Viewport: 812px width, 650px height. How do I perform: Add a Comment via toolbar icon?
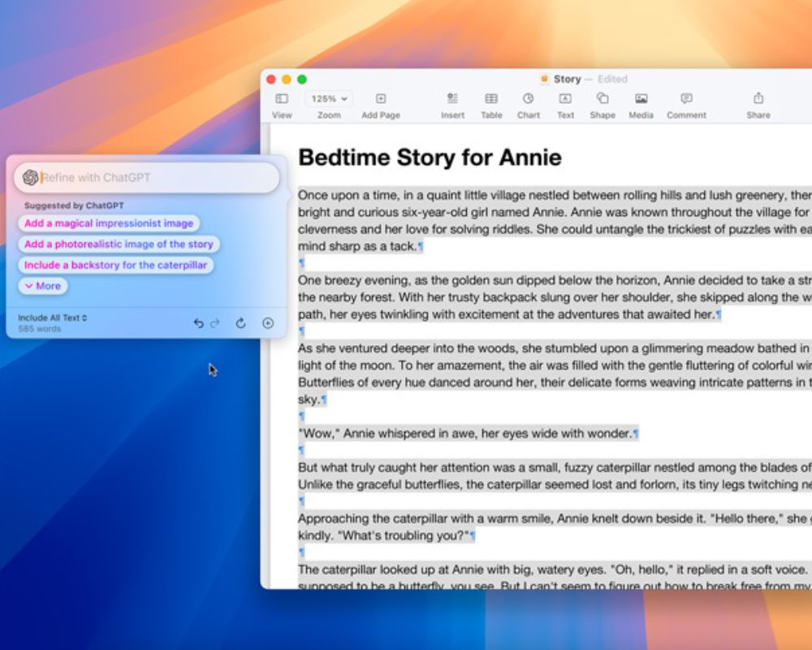click(686, 98)
